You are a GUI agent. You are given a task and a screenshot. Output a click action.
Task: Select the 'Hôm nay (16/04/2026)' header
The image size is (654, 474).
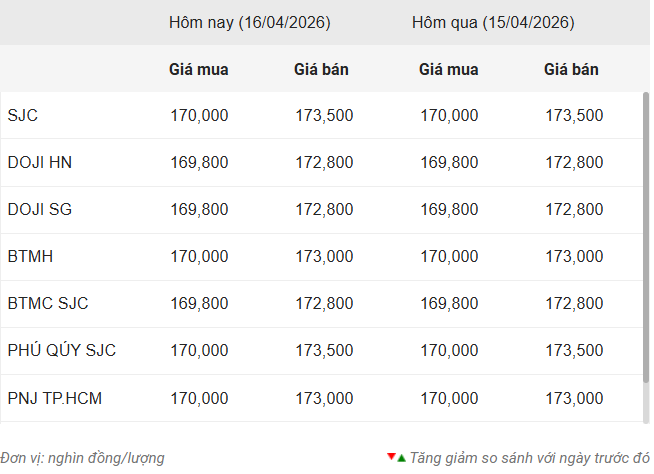click(x=249, y=22)
